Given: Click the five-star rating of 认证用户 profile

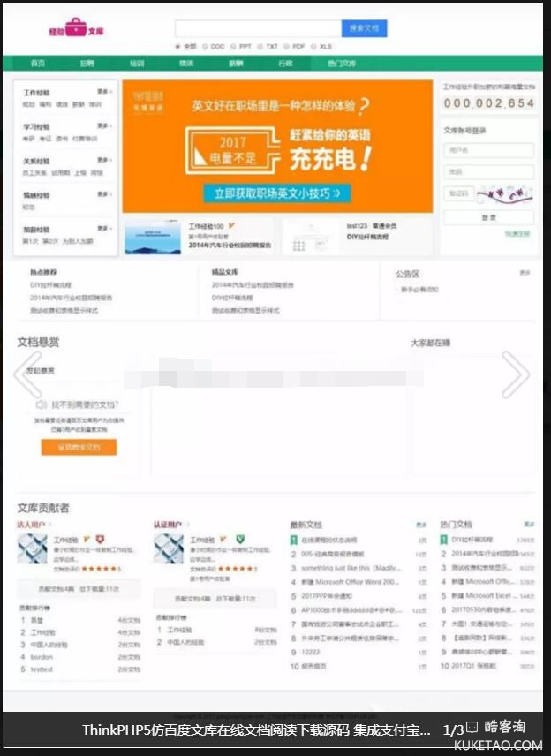Looking at the screenshot, I should click(x=236, y=569).
